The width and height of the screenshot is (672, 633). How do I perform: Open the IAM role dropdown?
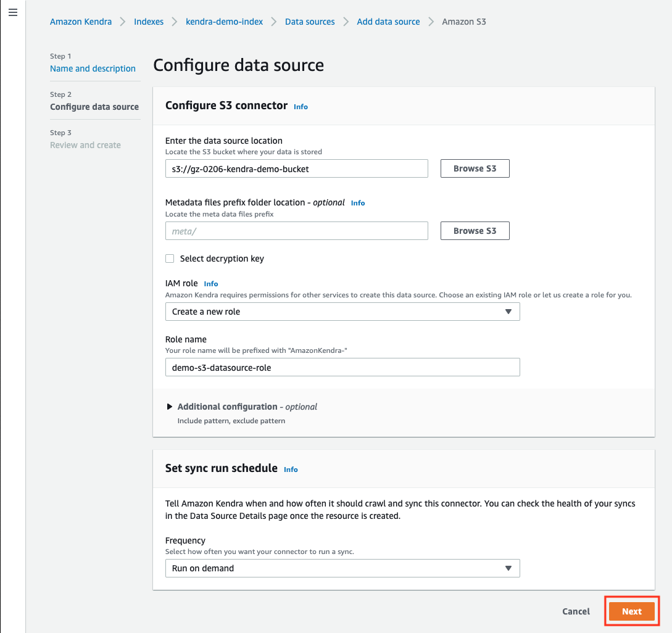pos(342,312)
